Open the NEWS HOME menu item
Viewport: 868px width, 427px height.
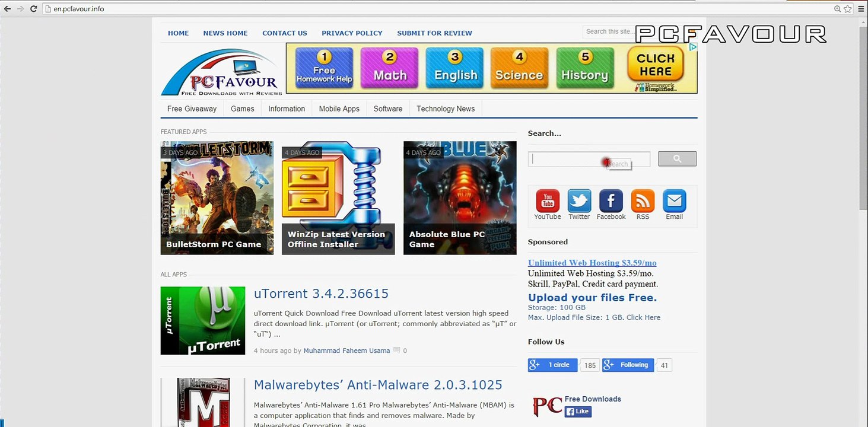(225, 33)
